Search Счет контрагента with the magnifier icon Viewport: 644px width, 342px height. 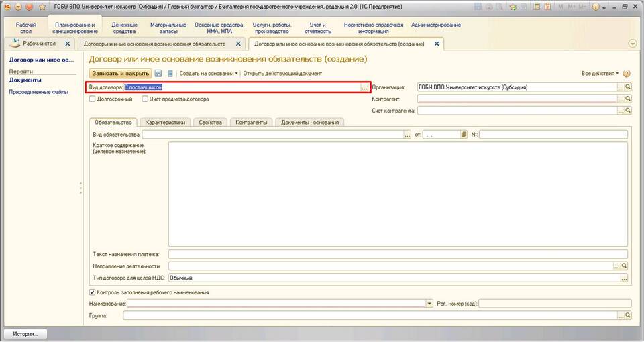pyautogui.click(x=628, y=111)
